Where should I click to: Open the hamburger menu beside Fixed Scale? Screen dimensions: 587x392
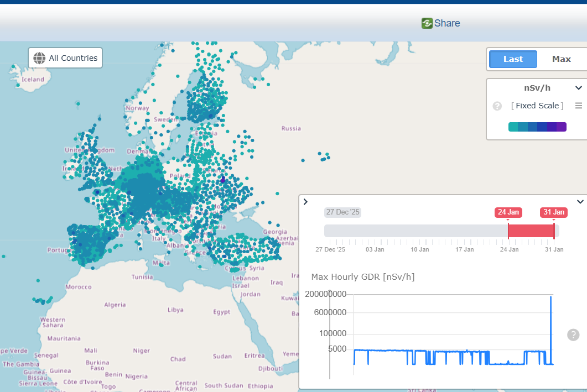tap(579, 106)
